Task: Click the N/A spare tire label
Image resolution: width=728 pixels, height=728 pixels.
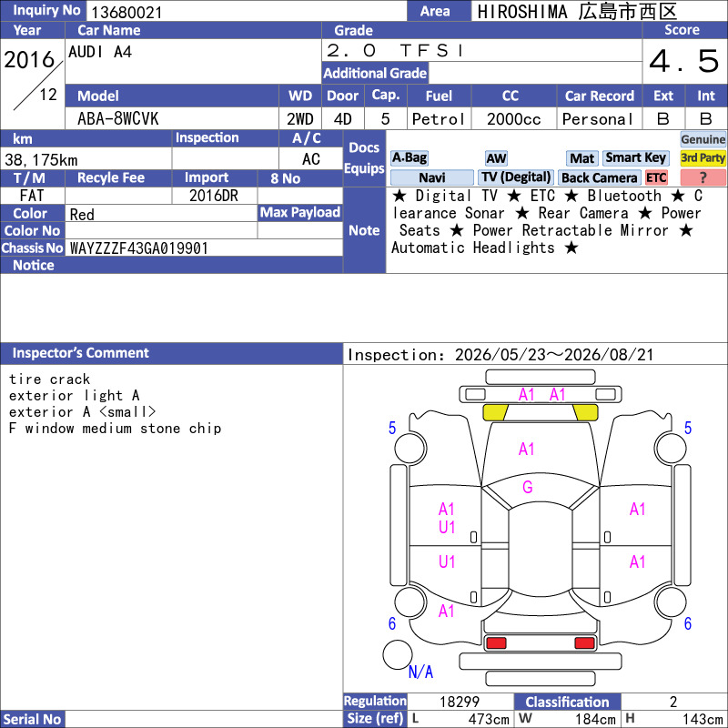Action: 420,672
